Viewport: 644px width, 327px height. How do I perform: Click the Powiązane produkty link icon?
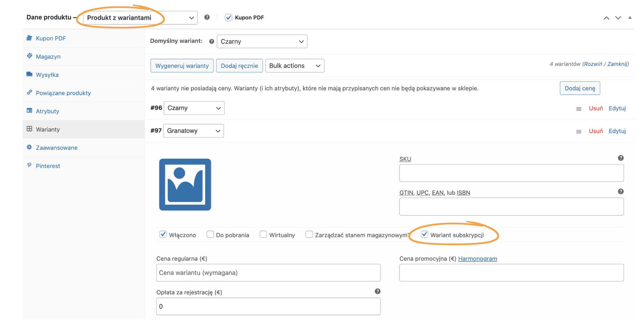(29, 93)
